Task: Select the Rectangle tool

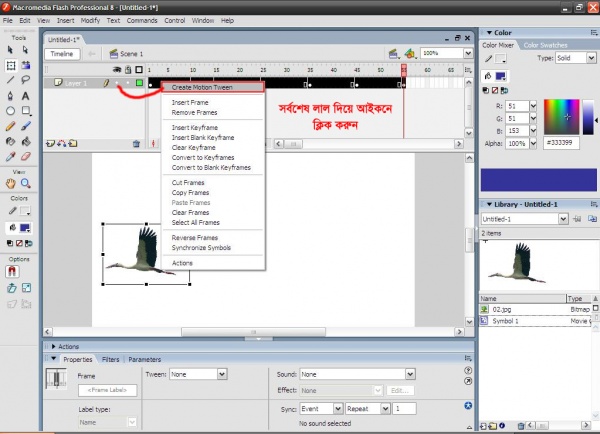Action: pos(26,111)
